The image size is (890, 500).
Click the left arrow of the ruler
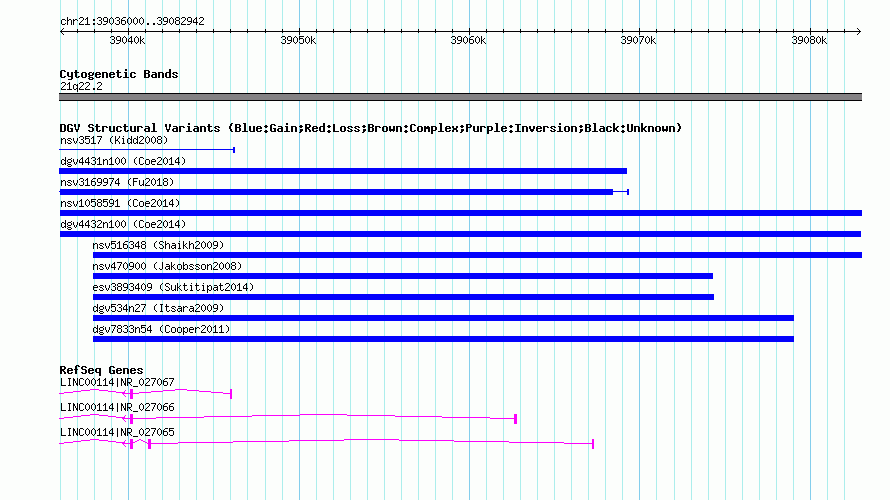(62, 31)
